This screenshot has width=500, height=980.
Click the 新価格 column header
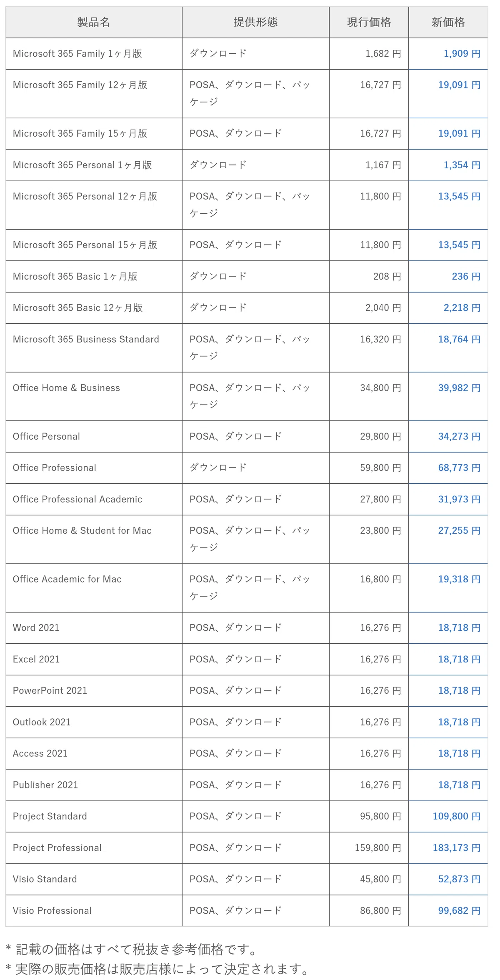[448, 22]
